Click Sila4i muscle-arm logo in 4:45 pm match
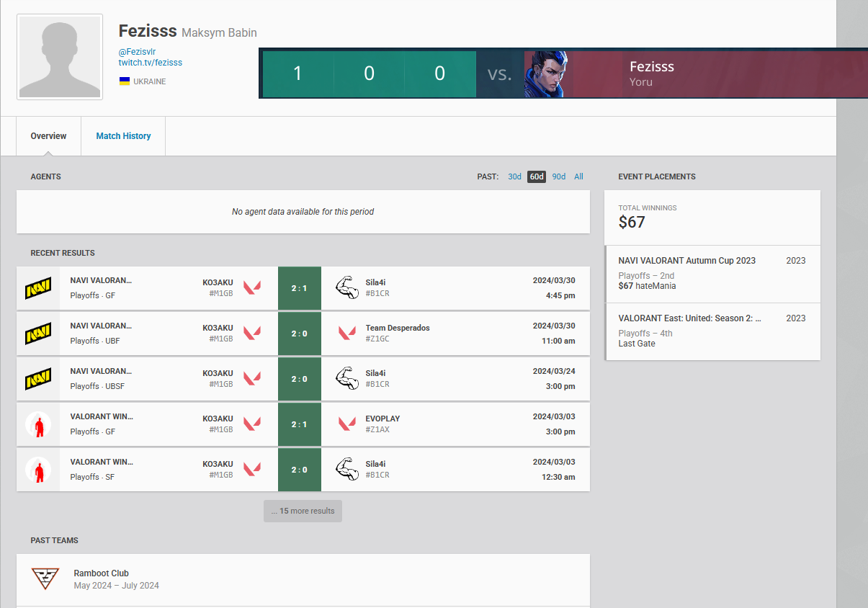The image size is (868, 608). [x=347, y=288]
